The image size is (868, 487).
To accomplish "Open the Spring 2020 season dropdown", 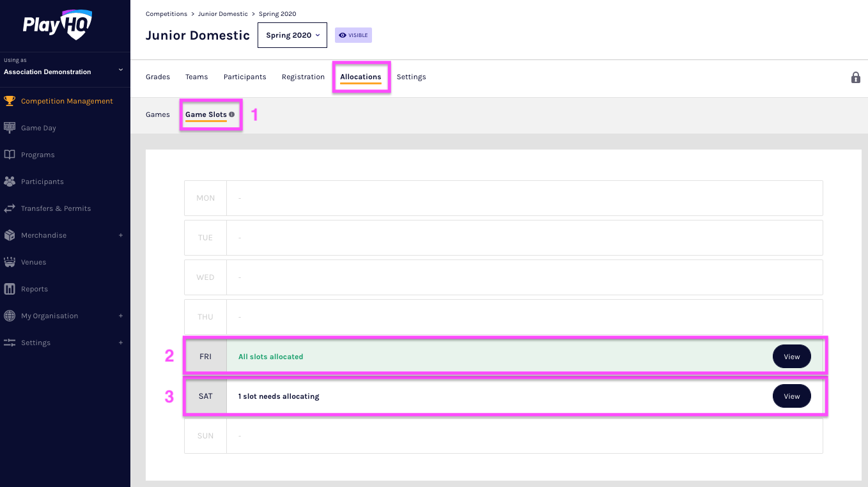I will (292, 35).
